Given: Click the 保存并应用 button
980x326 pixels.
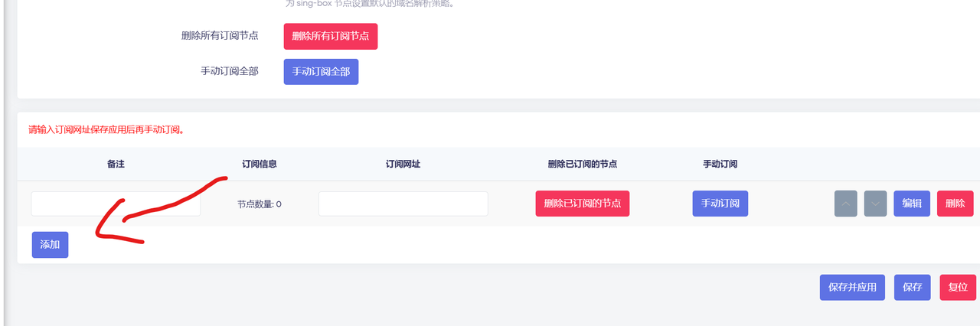Looking at the screenshot, I should (852, 288).
